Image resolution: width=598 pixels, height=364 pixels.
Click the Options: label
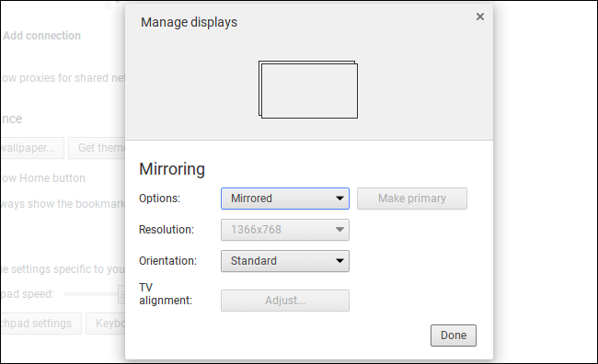click(x=159, y=199)
